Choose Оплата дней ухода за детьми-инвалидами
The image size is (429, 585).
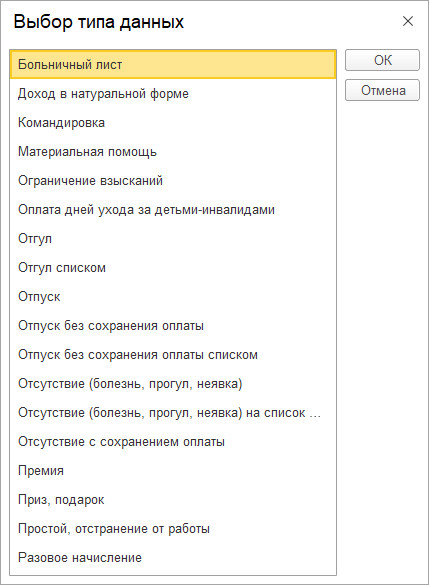click(x=173, y=210)
